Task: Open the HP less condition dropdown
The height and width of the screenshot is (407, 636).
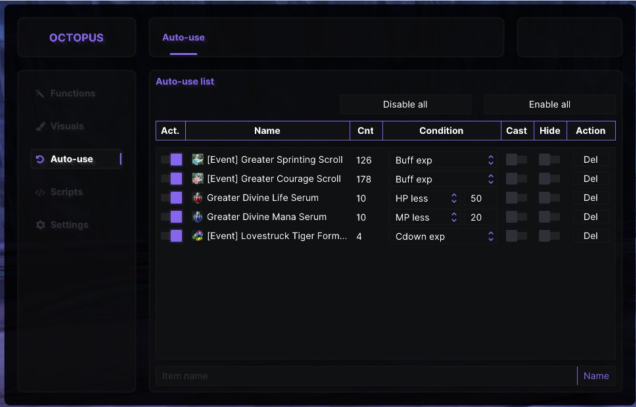Action: 425,198
